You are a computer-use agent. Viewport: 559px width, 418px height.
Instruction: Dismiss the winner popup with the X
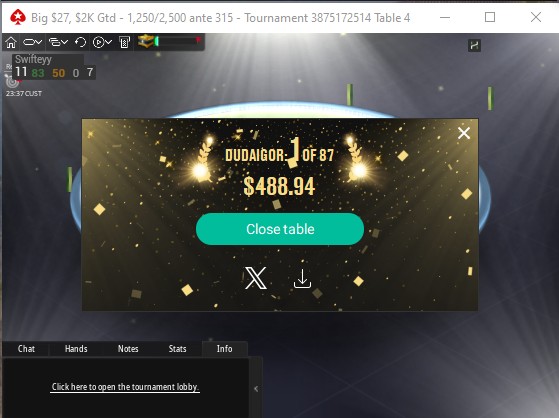464,133
